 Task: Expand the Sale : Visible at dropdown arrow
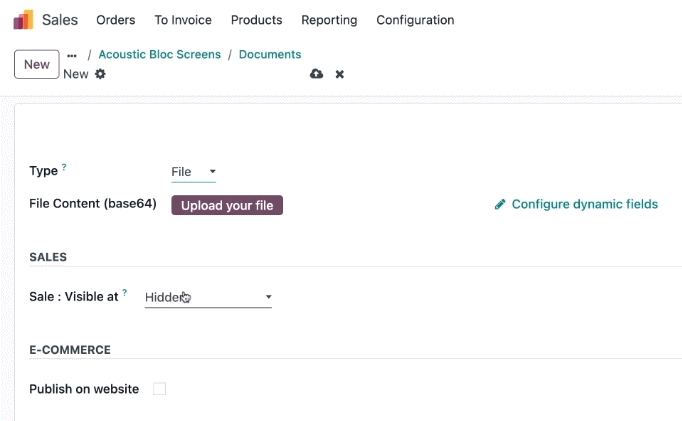pyautogui.click(x=268, y=297)
